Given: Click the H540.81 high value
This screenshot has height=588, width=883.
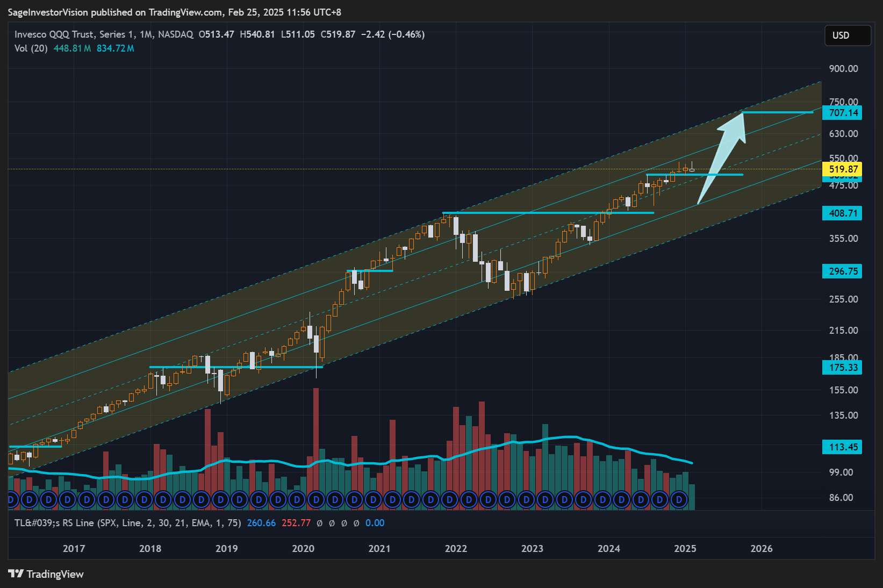Looking at the screenshot, I should click(x=257, y=34).
